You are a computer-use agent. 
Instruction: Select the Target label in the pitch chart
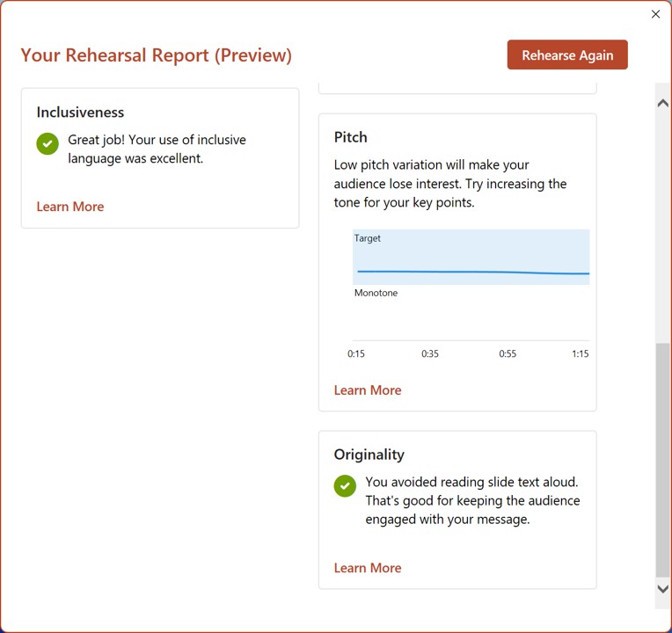[x=368, y=238]
